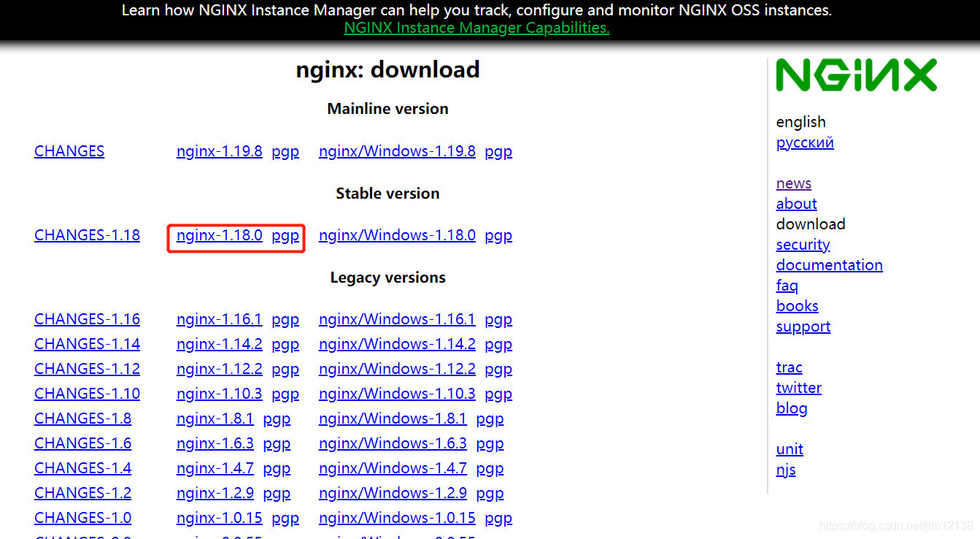Download nginx-1.8.1 source
Viewport: 980px width, 539px height.
(x=215, y=418)
